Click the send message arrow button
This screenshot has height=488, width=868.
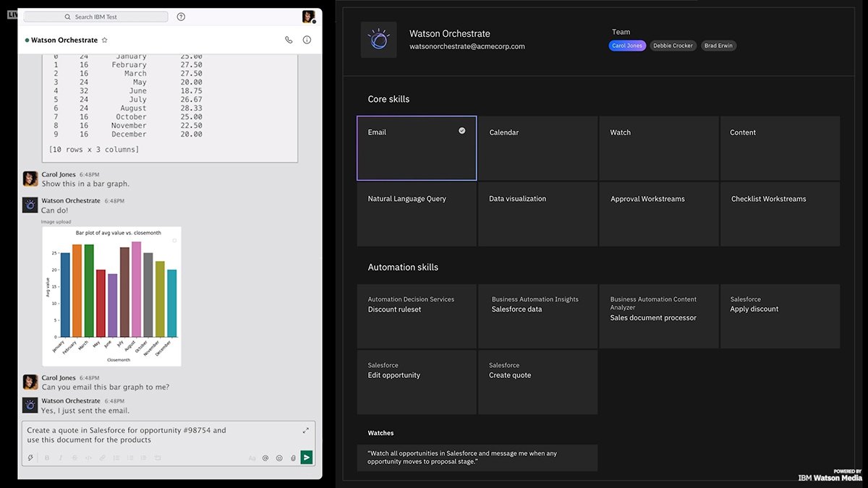point(307,457)
